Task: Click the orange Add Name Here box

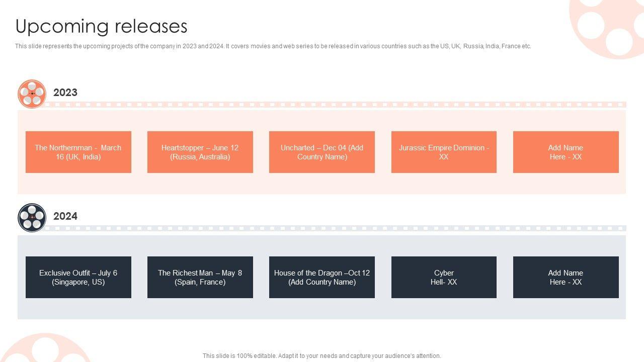Action: pyautogui.click(x=566, y=152)
